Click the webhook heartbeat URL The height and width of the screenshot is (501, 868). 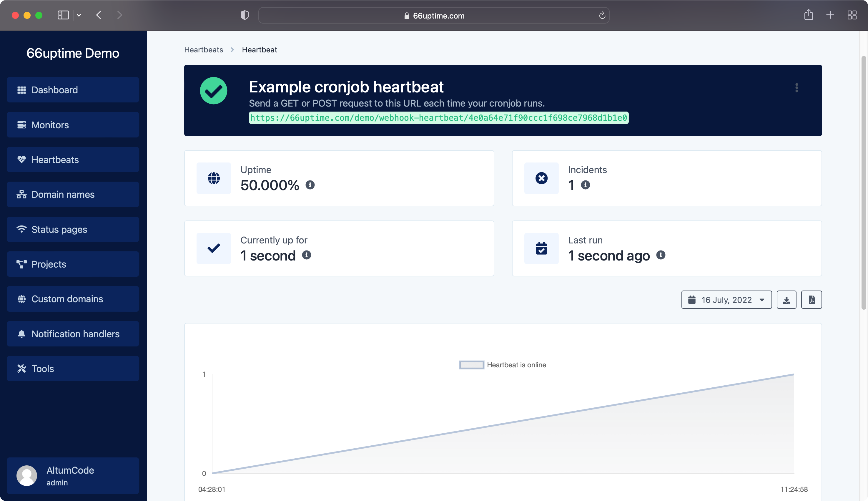438,118
